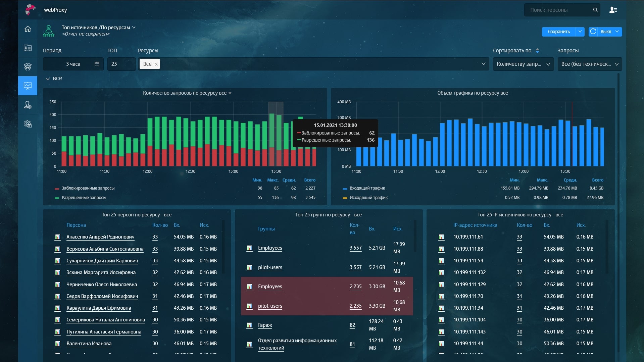Open the pilot-users group link
The height and width of the screenshot is (362, 644).
click(270, 267)
